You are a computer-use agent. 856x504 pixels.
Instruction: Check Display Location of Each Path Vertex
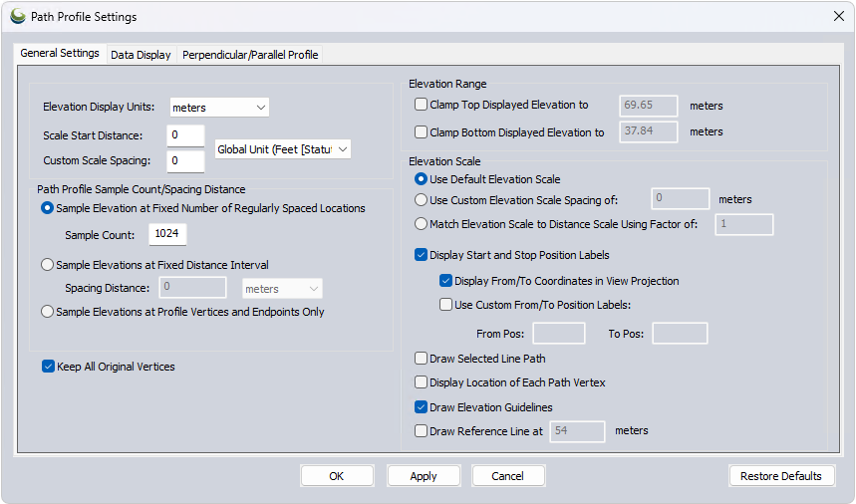(421, 382)
